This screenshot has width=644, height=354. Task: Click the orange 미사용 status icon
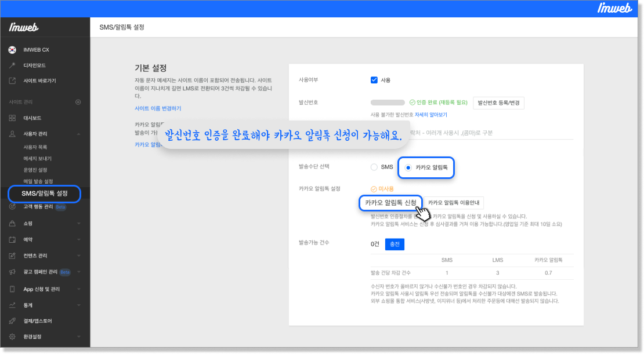coord(374,189)
